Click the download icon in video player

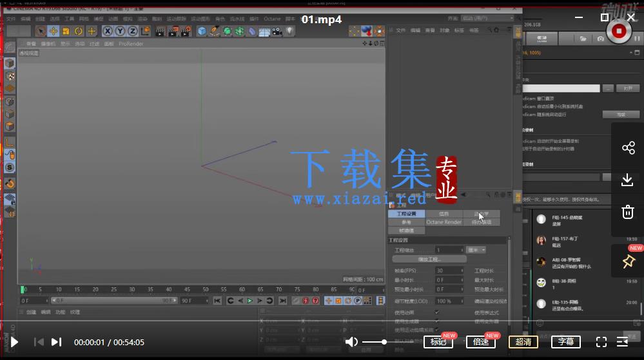627,180
